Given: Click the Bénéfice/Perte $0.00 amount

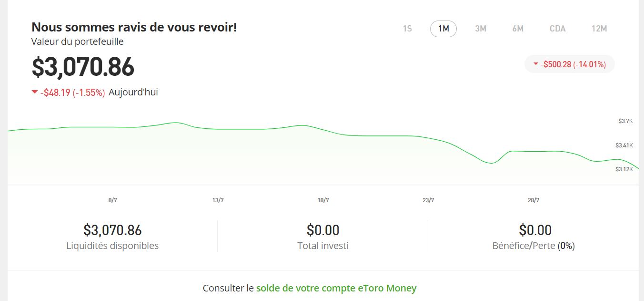Looking at the screenshot, I should (x=535, y=230).
